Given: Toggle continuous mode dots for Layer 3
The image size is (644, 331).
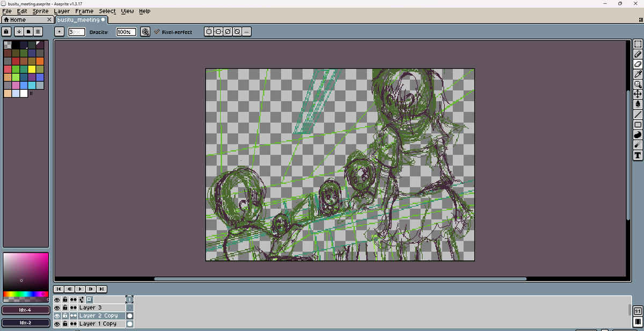Looking at the screenshot, I should [x=73, y=308].
